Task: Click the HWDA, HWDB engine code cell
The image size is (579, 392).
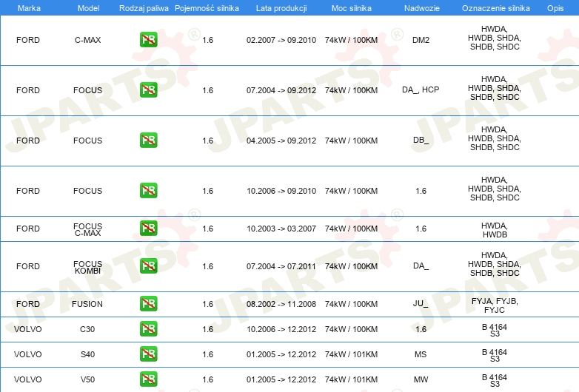Action: coord(495,230)
